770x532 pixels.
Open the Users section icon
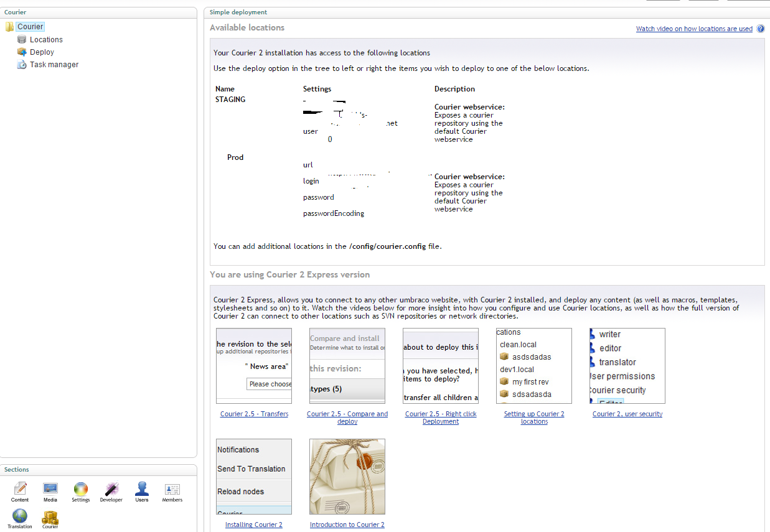click(x=142, y=489)
